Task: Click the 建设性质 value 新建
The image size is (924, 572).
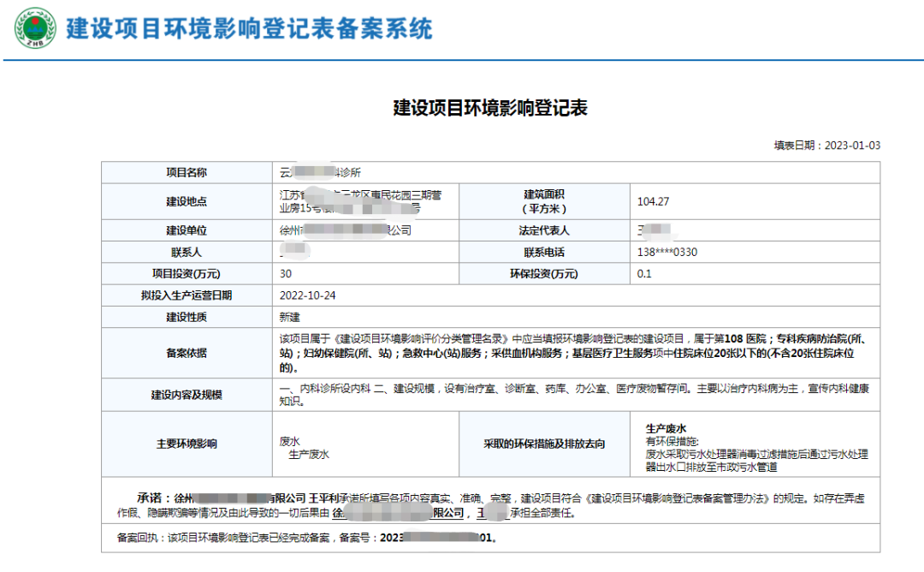Action: pos(291,317)
